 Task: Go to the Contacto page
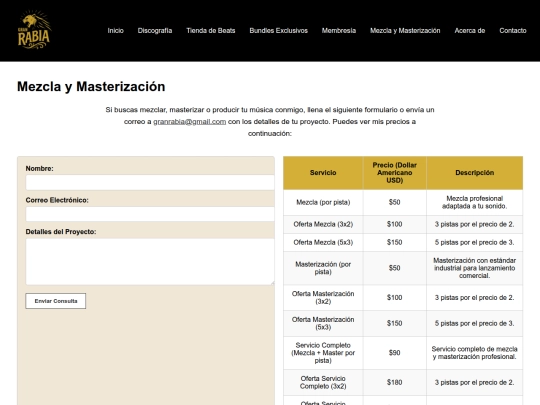pyautogui.click(x=513, y=31)
